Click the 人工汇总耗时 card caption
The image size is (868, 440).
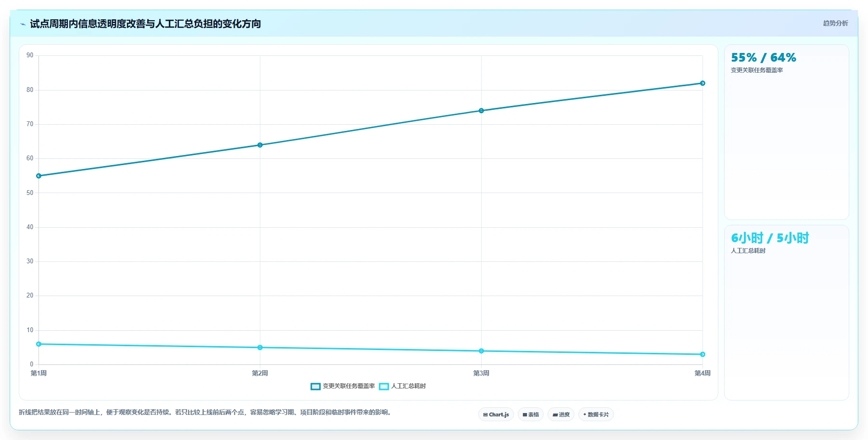click(x=748, y=251)
